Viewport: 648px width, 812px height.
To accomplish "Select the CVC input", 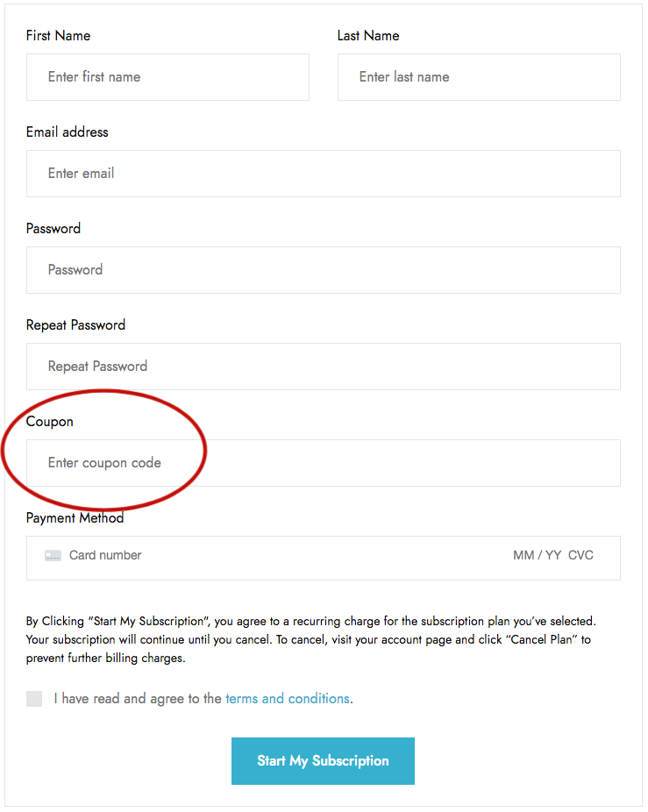I will [x=580, y=555].
